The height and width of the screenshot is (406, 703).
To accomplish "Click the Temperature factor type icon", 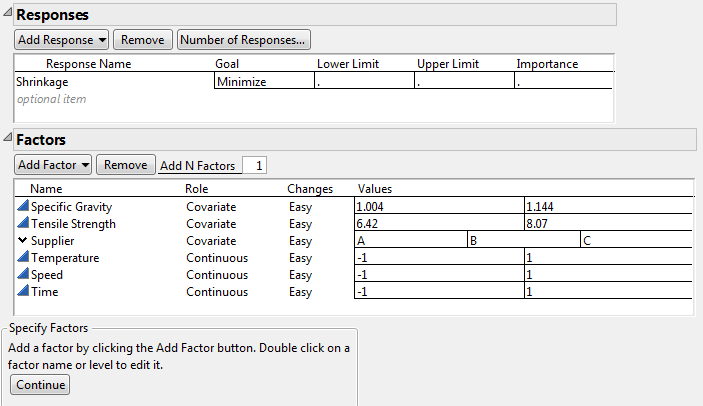I will pyautogui.click(x=23, y=258).
